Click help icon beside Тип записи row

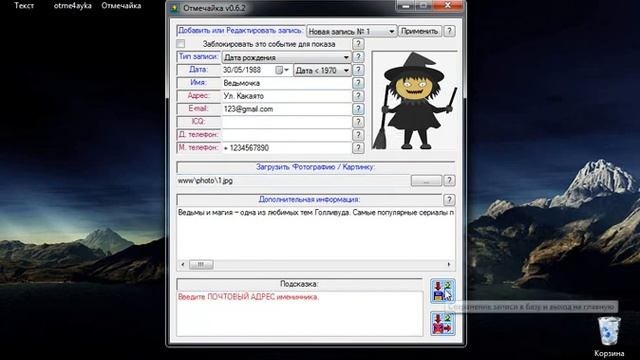click(358, 57)
